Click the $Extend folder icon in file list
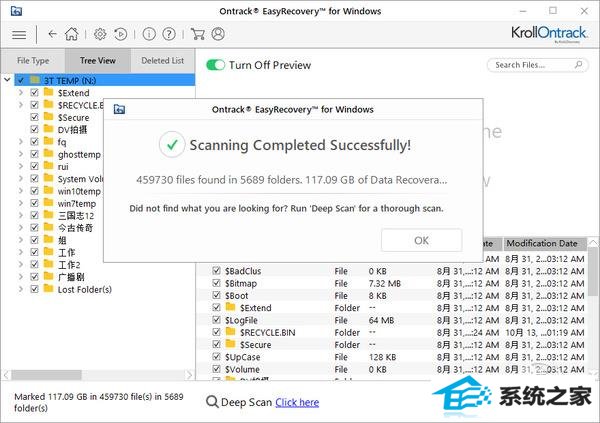The height and width of the screenshot is (423, 600). pos(230,307)
